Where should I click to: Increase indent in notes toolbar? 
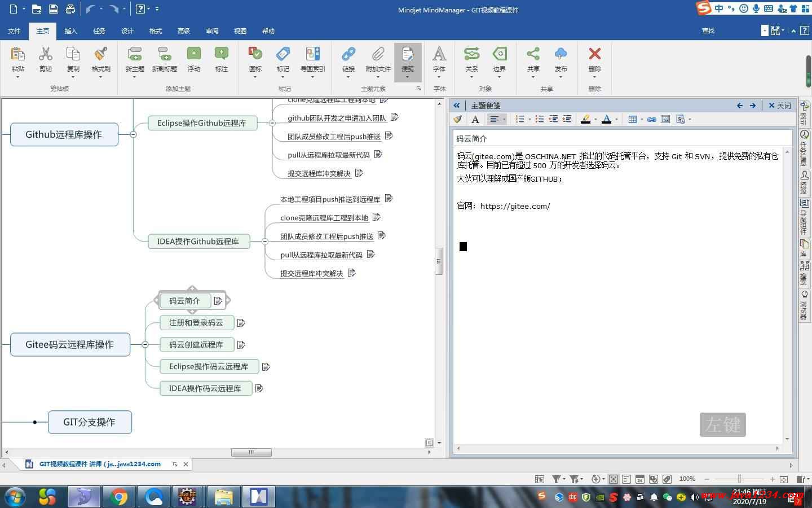coord(567,119)
